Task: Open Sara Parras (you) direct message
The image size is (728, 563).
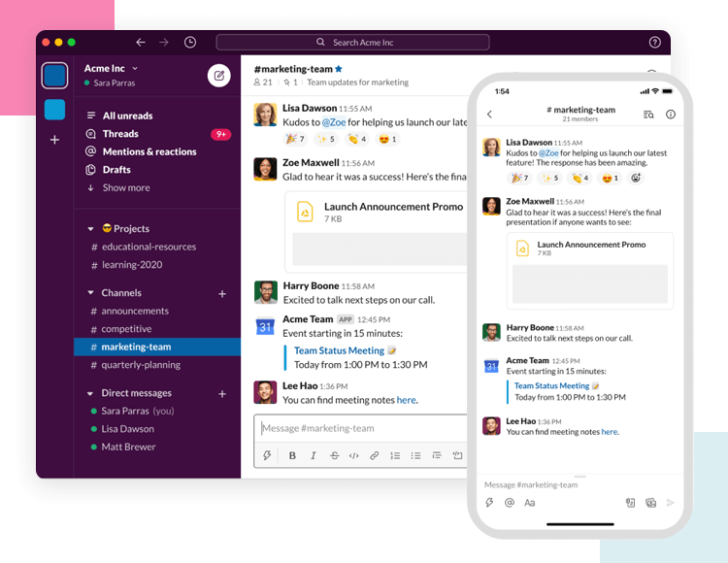Action: [x=157, y=411]
